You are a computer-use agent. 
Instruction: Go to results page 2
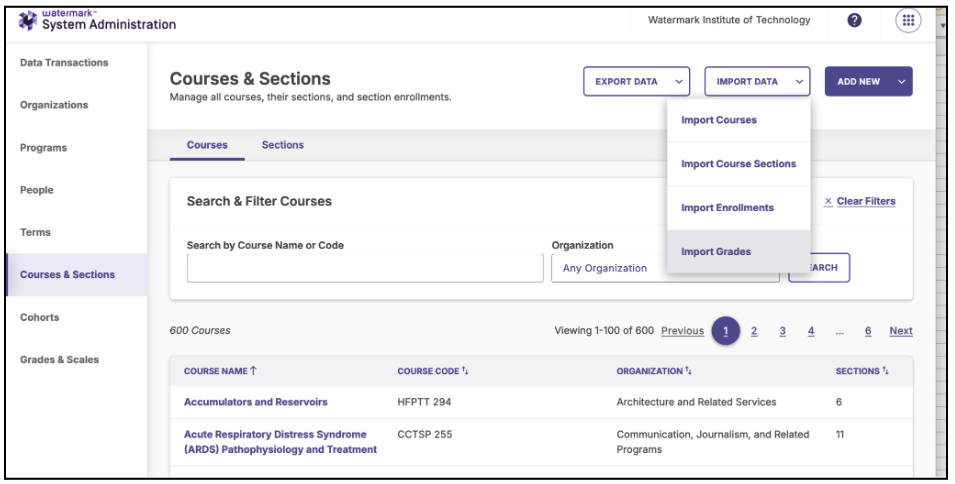[754, 331]
